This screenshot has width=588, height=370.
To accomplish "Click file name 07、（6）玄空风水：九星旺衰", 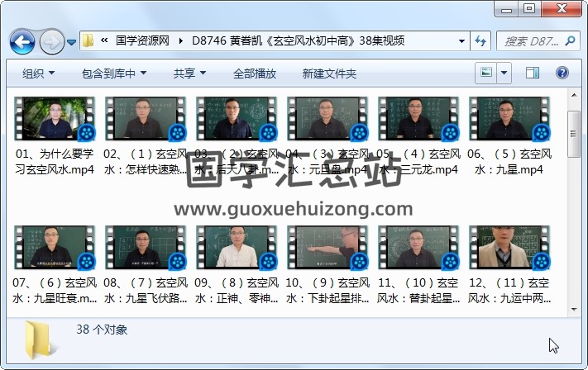I will click(55, 291).
